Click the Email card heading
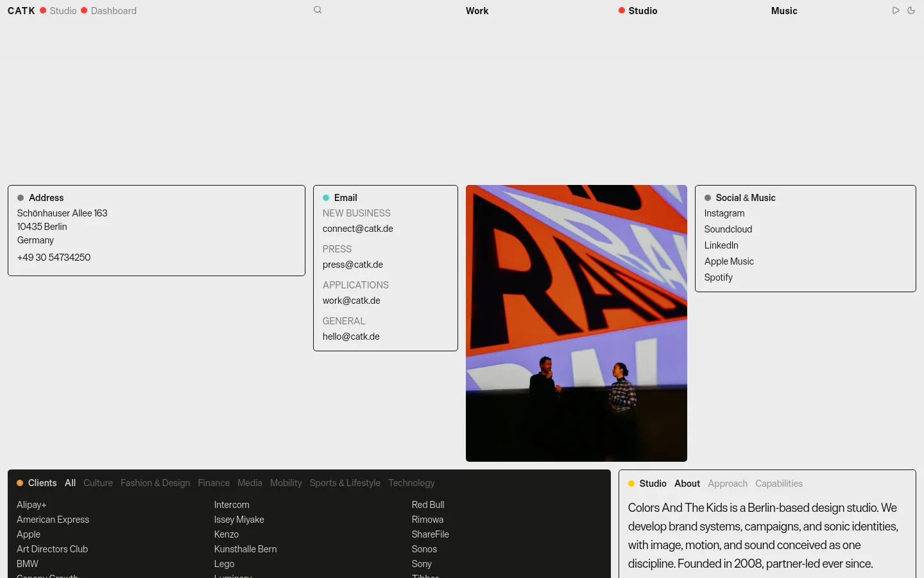Image resolution: width=924 pixels, height=578 pixels. 346,198
